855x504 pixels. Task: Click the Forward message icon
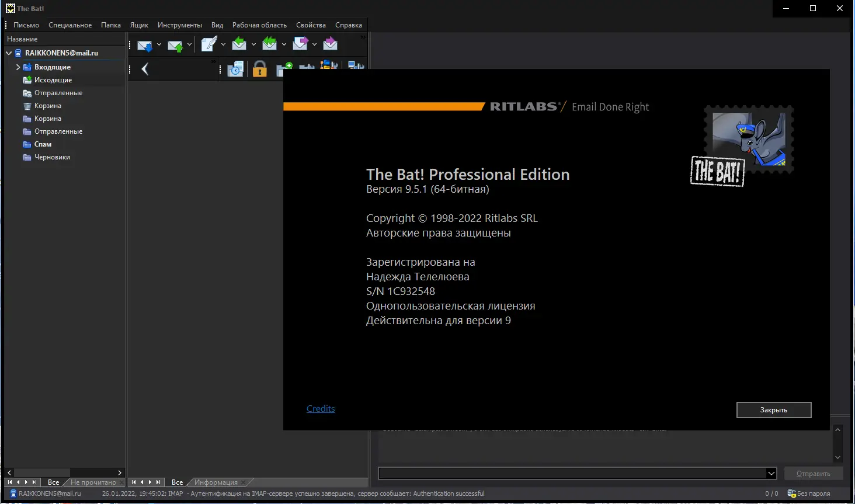300,44
